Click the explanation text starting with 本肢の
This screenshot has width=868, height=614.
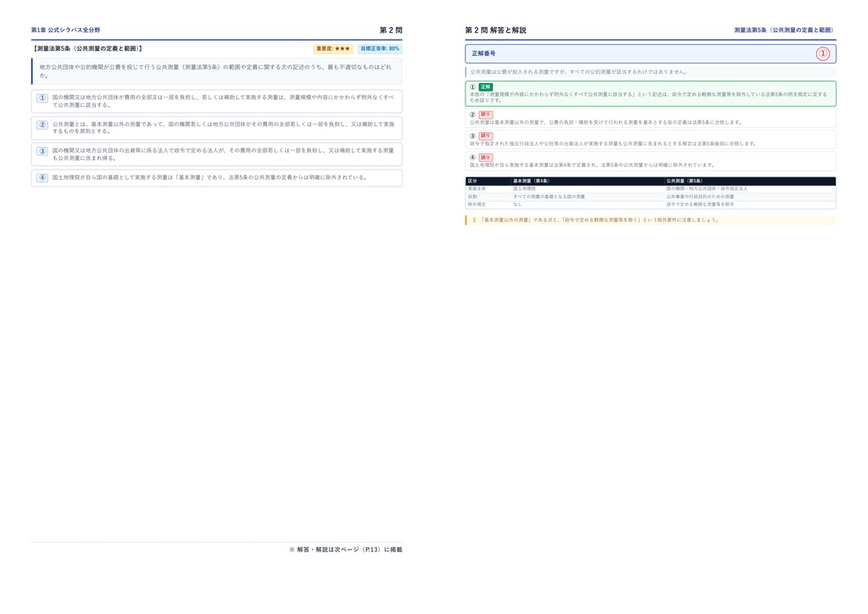pos(648,98)
